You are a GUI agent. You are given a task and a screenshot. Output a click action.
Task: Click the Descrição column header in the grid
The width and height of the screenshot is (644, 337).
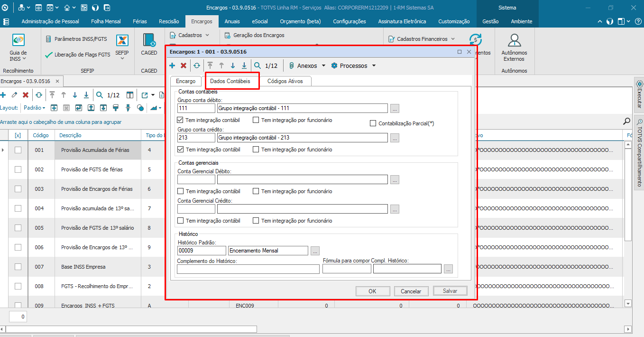tap(98, 135)
